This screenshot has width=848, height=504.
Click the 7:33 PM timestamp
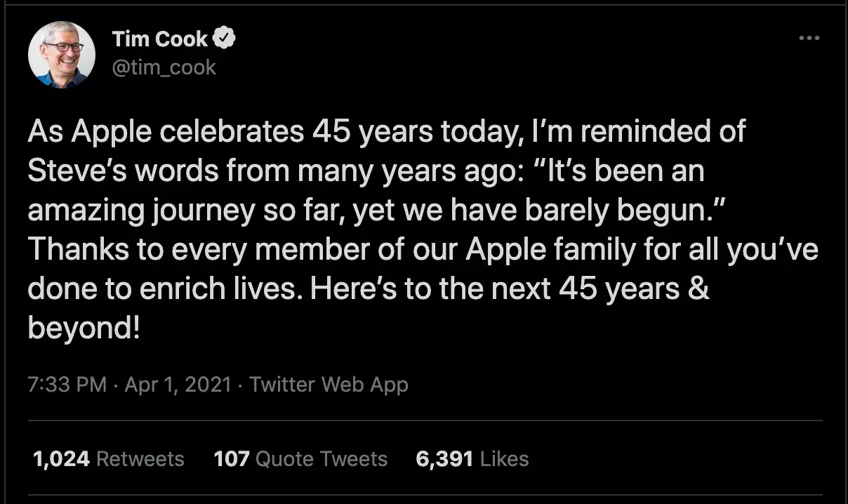tap(67, 384)
